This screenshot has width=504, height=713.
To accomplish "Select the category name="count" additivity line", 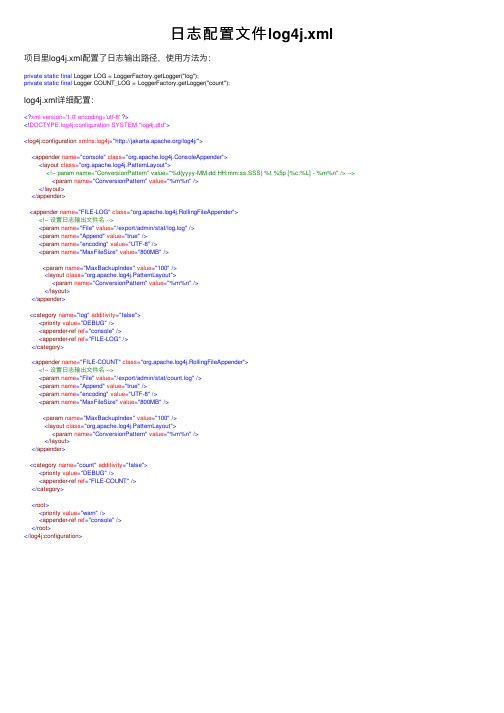I will pyautogui.click(x=89, y=465).
